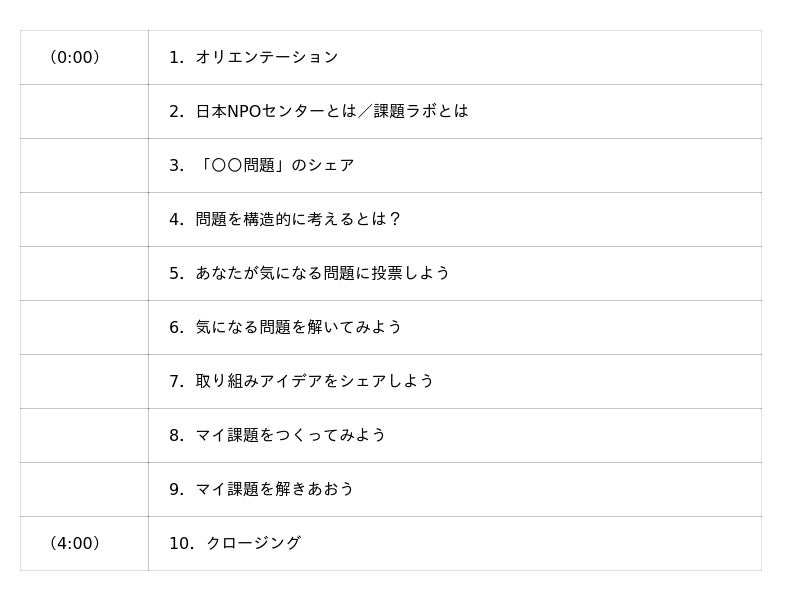Click the empty time cell beside item 2

click(84, 111)
